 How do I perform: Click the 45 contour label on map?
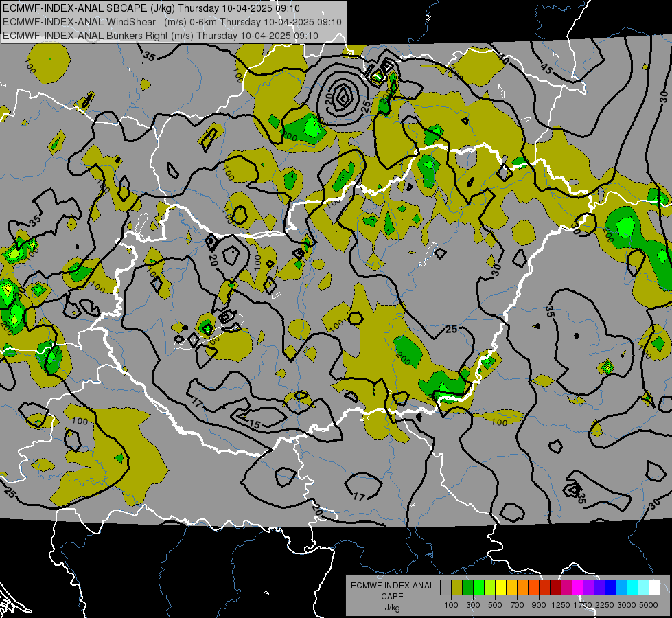pos(546,69)
